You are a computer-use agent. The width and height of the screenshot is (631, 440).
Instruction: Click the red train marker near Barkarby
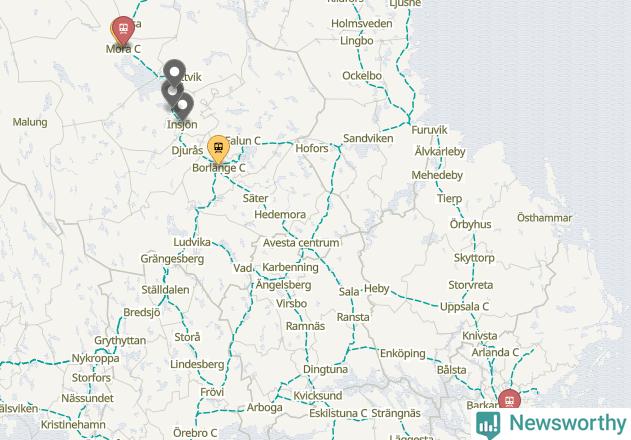[509, 400]
